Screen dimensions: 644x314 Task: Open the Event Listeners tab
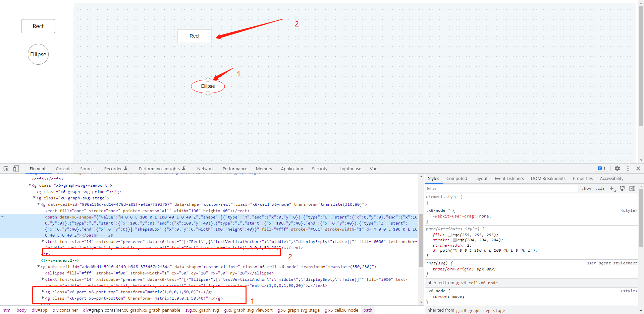click(509, 179)
